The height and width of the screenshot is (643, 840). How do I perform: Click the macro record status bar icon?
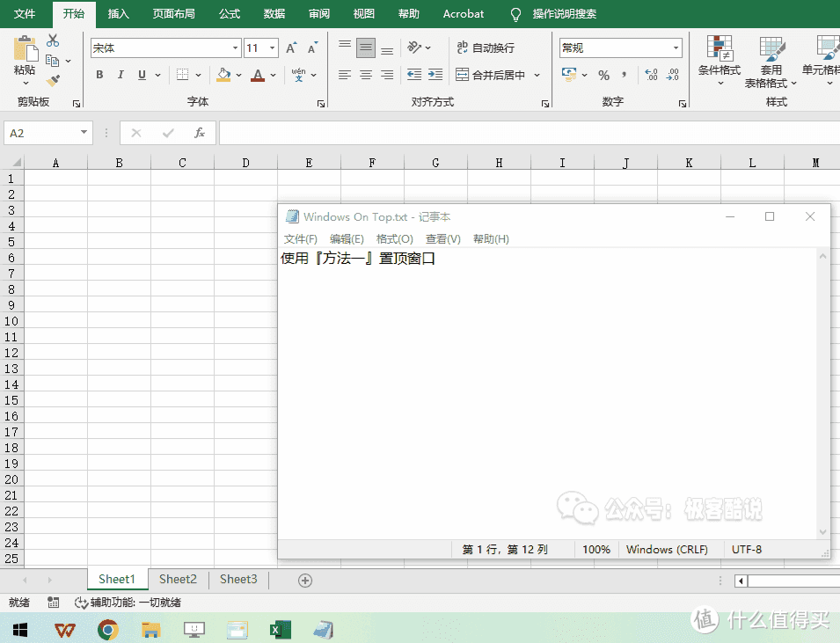(53, 603)
